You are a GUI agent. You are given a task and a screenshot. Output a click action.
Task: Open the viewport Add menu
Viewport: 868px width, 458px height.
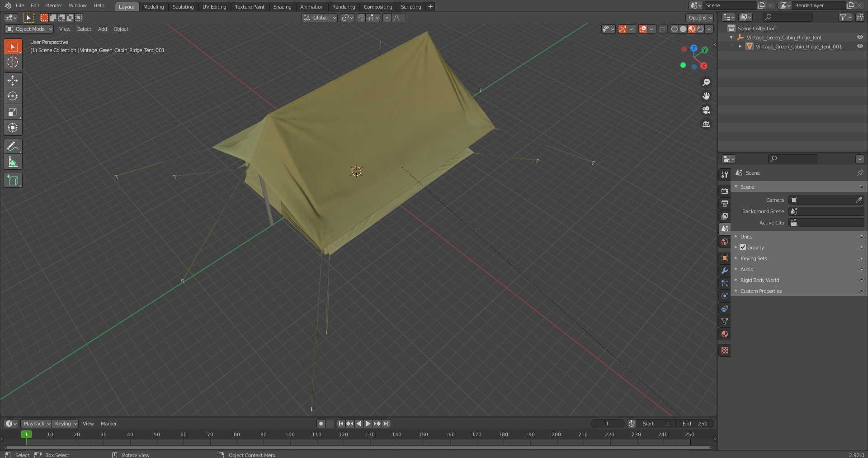pos(103,29)
